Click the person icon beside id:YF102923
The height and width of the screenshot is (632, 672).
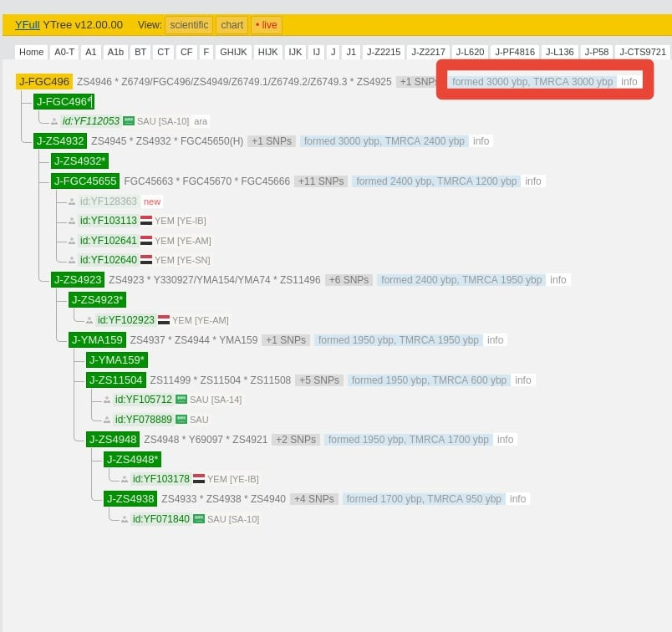pyautogui.click(x=89, y=320)
